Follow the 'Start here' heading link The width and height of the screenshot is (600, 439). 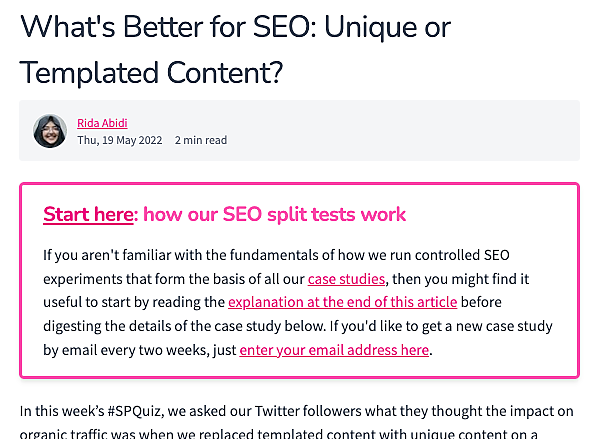pos(88,214)
